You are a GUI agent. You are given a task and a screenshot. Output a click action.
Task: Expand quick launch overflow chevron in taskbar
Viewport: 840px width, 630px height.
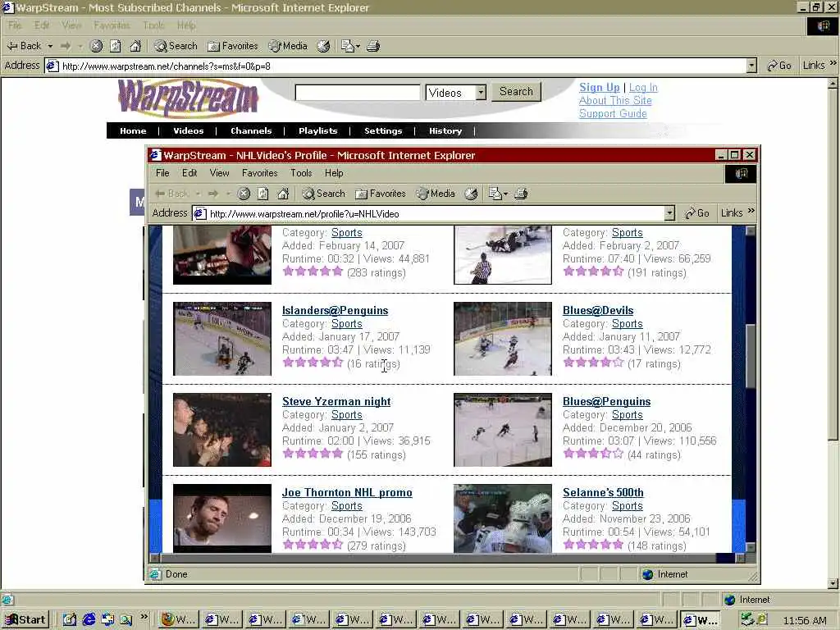click(x=144, y=617)
